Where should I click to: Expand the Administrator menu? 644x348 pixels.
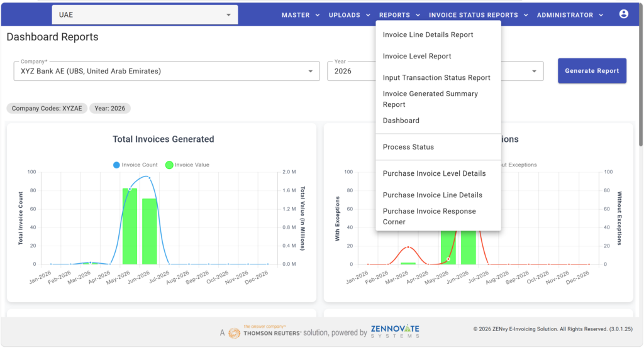570,15
